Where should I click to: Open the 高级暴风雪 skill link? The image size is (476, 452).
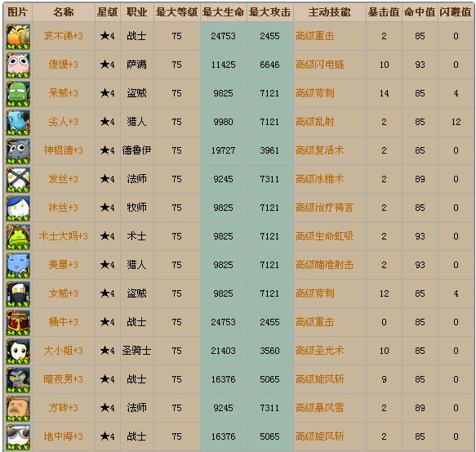coord(320,408)
